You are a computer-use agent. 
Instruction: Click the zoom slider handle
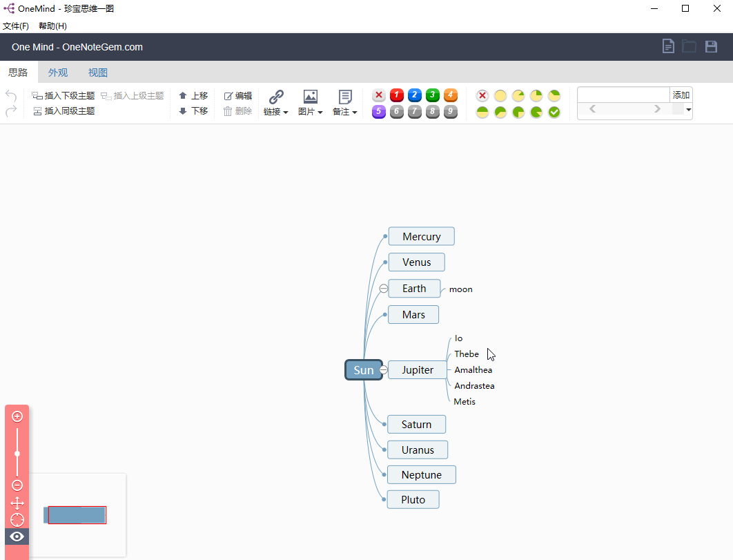pos(17,454)
